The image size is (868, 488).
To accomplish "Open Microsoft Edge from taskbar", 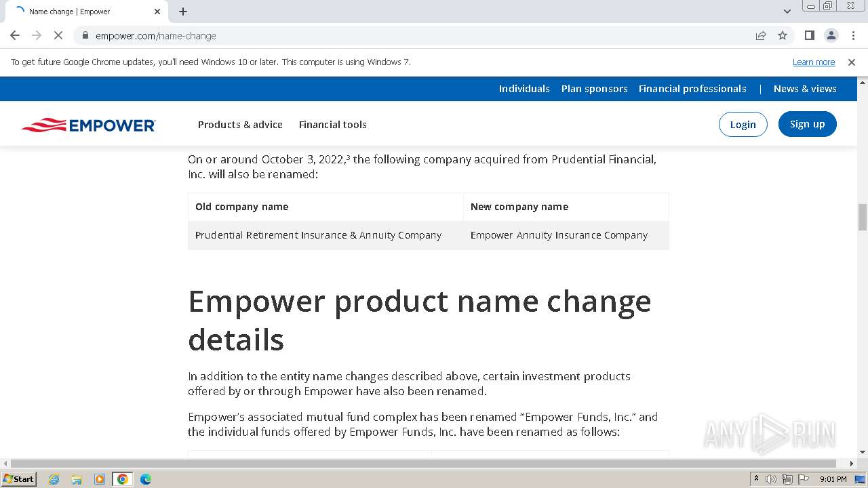I will point(146,479).
